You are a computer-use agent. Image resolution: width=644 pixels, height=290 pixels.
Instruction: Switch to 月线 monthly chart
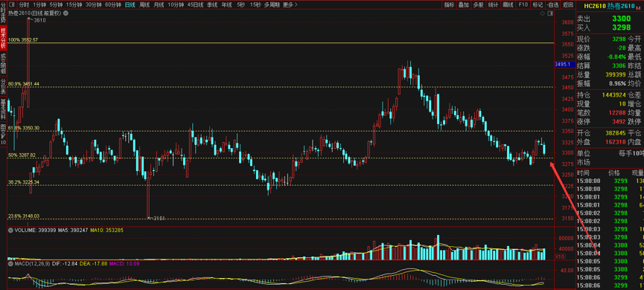click(159, 5)
